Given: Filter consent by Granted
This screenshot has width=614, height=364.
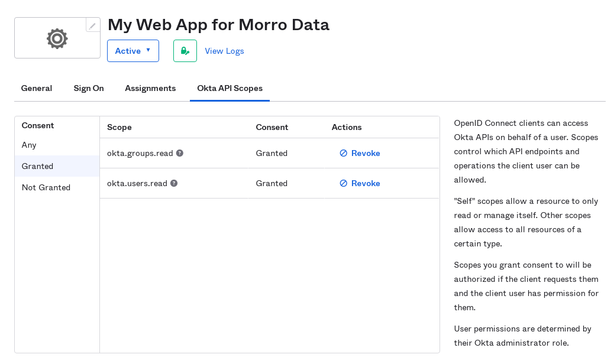Looking at the screenshot, I should (57, 166).
